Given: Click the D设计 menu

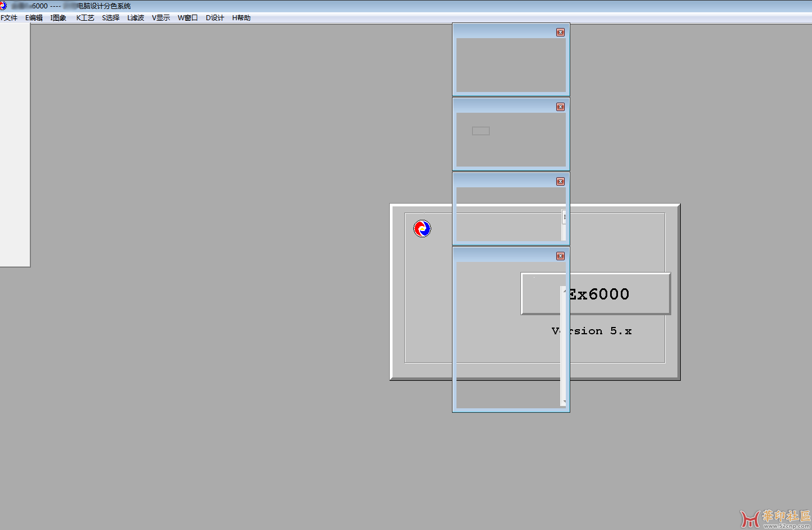Looking at the screenshot, I should 215,18.
